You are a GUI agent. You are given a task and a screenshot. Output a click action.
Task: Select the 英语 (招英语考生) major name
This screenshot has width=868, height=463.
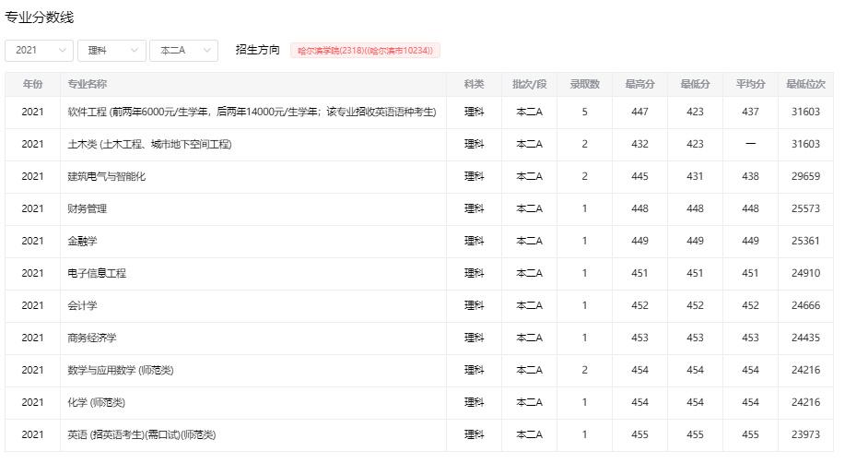pos(142,434)
